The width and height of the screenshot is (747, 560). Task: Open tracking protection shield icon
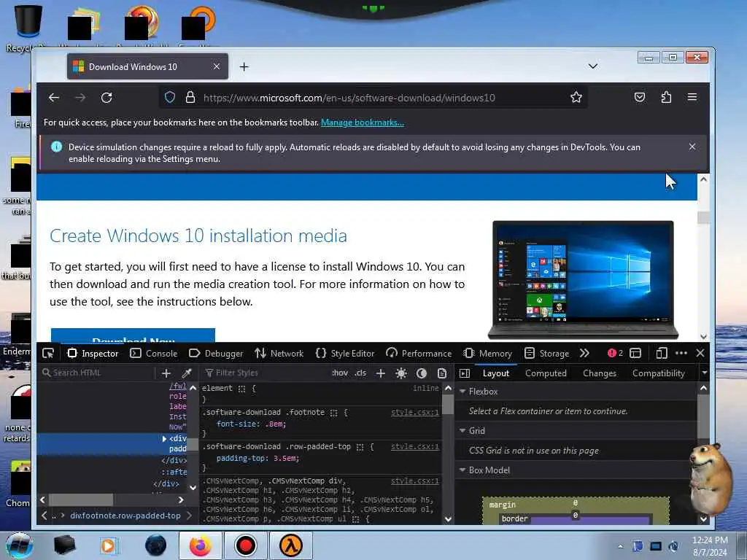click(x=170, y=98)
